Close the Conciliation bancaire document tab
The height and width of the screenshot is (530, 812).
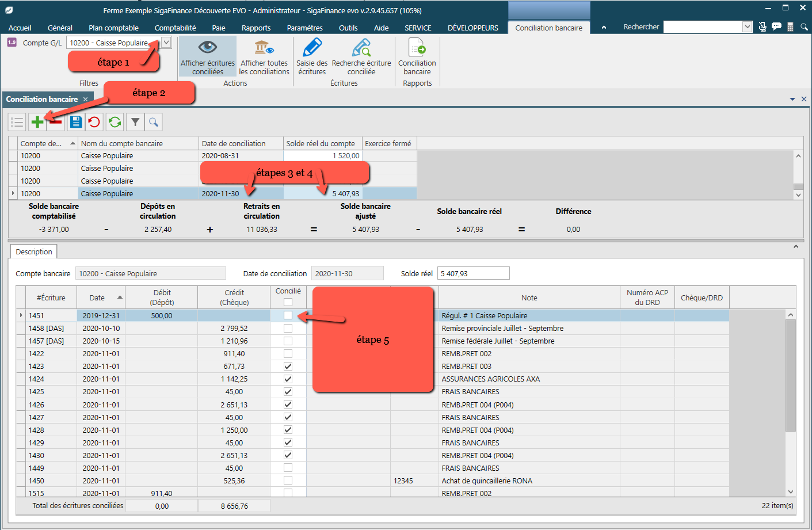tap(85, 99)
